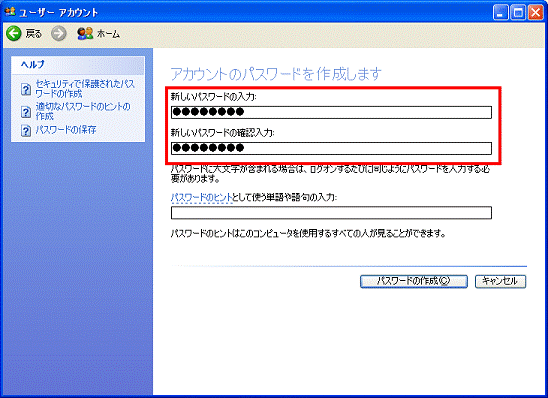Click the パスワードのヒント hyperlink
This screenshot has width=548, height=398.
201,198
